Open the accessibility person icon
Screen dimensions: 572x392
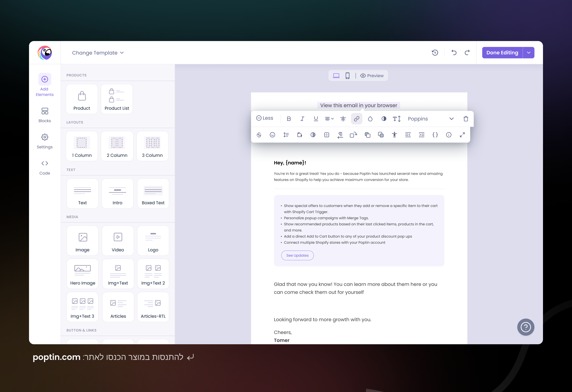394,135
